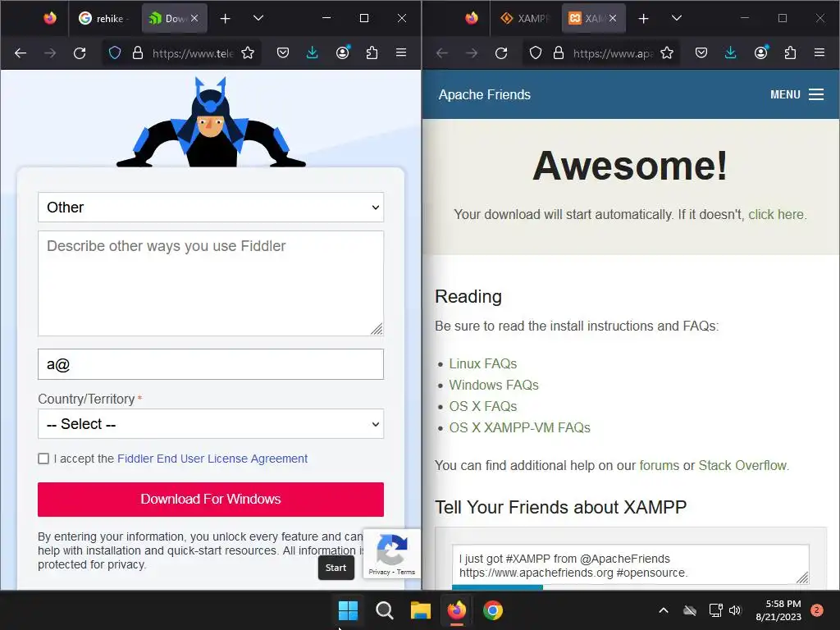
Task: Open OS X FAQs link
Action: [482, 407]
